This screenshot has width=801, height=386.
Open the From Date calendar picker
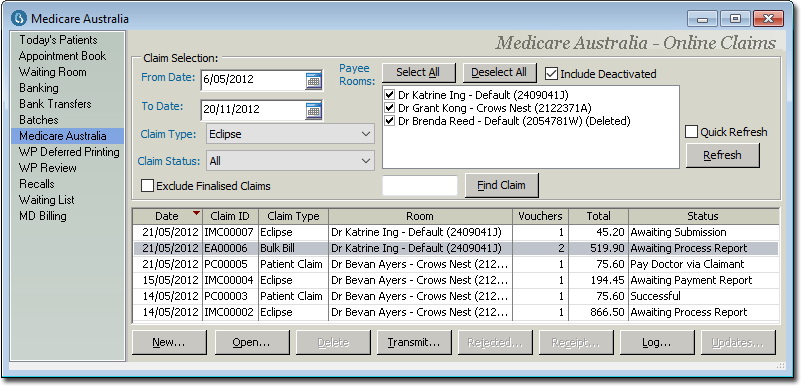point(313,80)
